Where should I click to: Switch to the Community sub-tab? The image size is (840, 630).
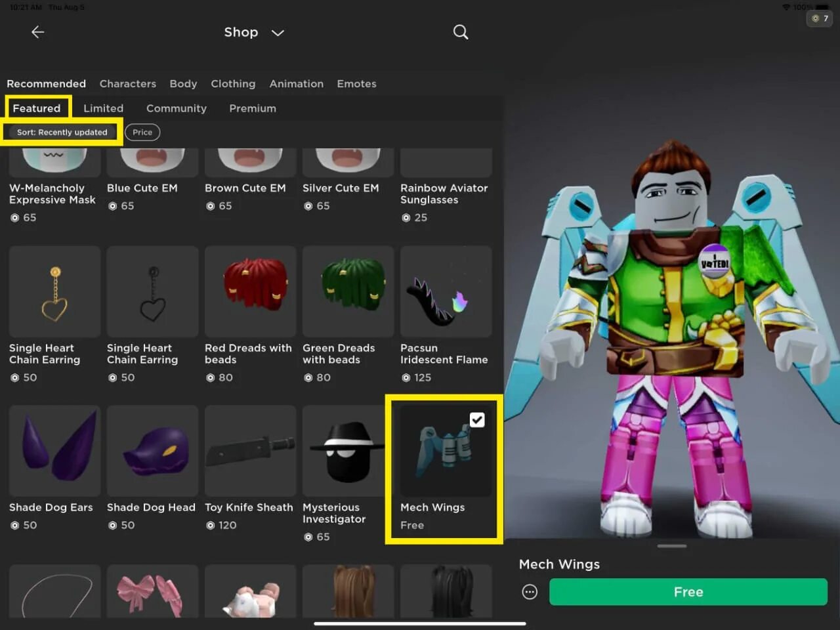tap(176, 108)
